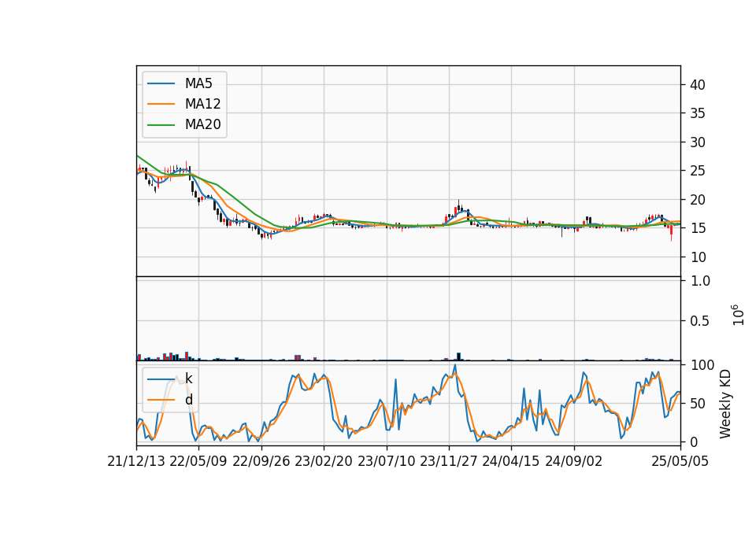Click the Weekly KD axis label
The width and height of the screenshot is (756, 543).
pyautogui.click(x=725, y=404)
